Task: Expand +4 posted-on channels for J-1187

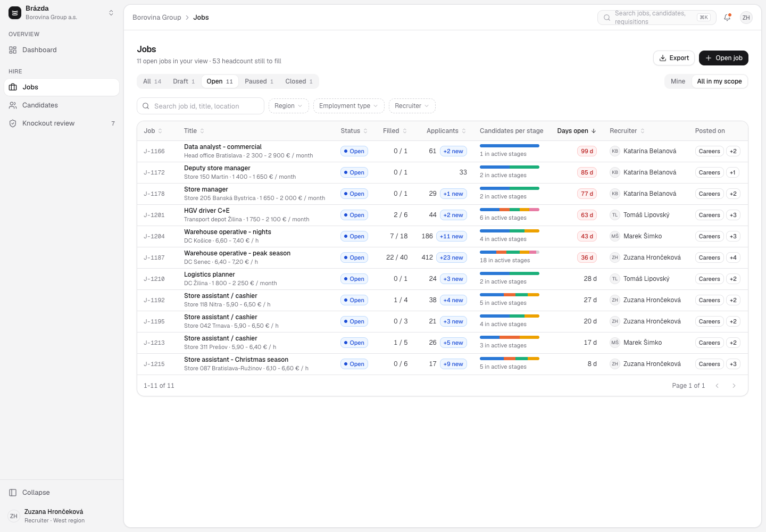Action: (733, 257)
